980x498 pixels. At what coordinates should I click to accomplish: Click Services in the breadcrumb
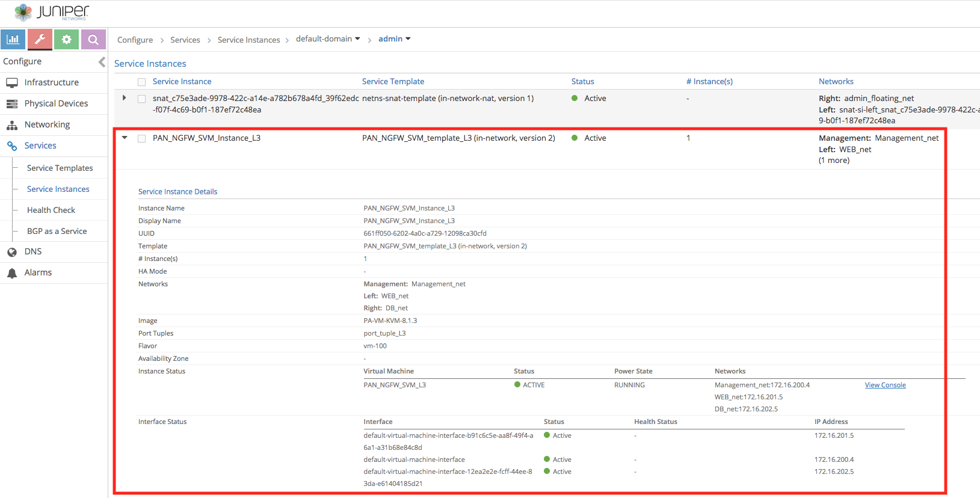(x=185, y=40)
